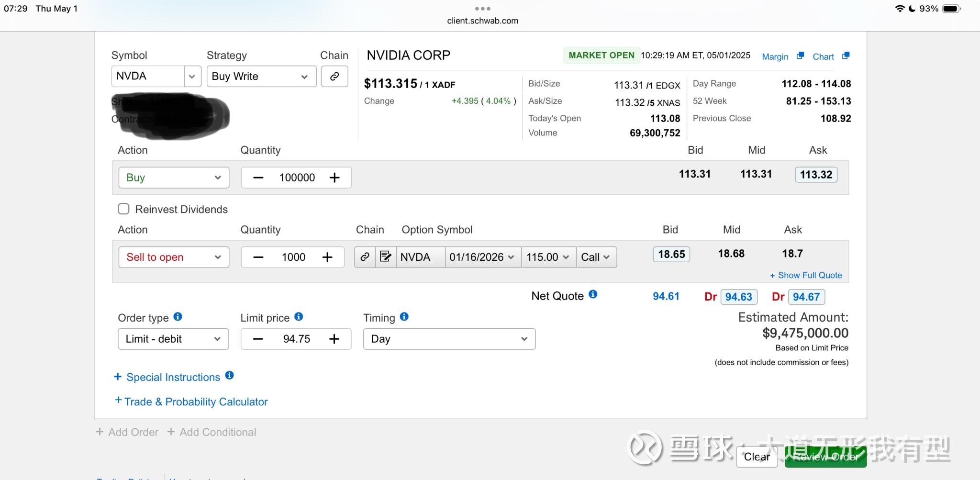
Task: Select the Previous Close value 108.92
Action: pyautogui.click(x=835, y=119)
